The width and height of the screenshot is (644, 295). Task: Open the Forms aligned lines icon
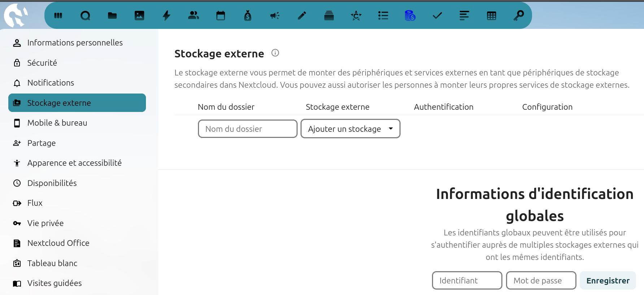(464, 16)
